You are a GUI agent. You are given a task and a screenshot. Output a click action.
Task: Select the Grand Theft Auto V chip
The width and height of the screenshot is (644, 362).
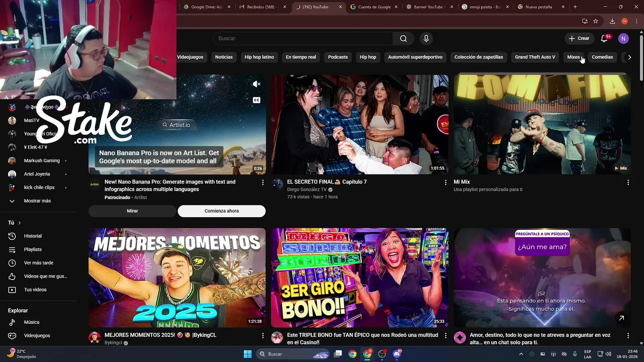pyautogui.click(x=535, y=57)
